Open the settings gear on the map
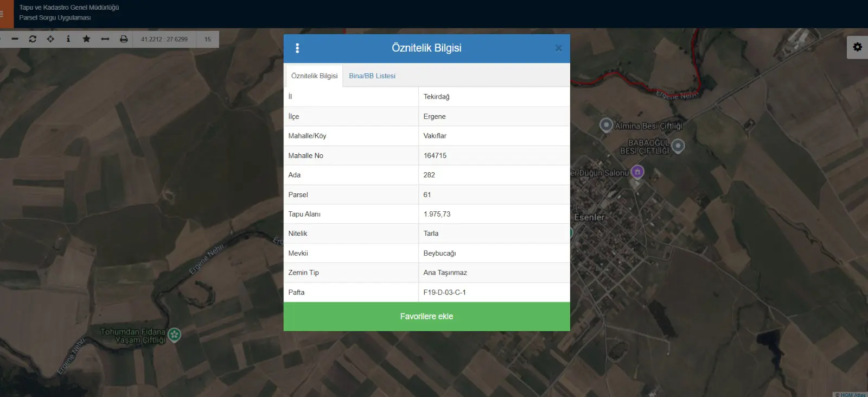Image resolution: width=868 pixels, height=397 pixels. pyautogui.click(x=857, y=47)
